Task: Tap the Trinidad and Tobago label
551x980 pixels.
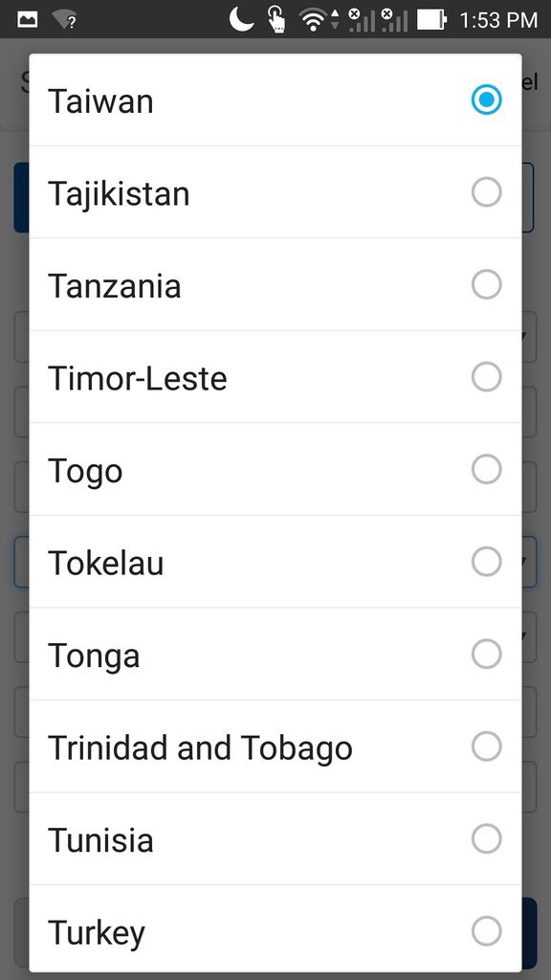Action: 200,748
